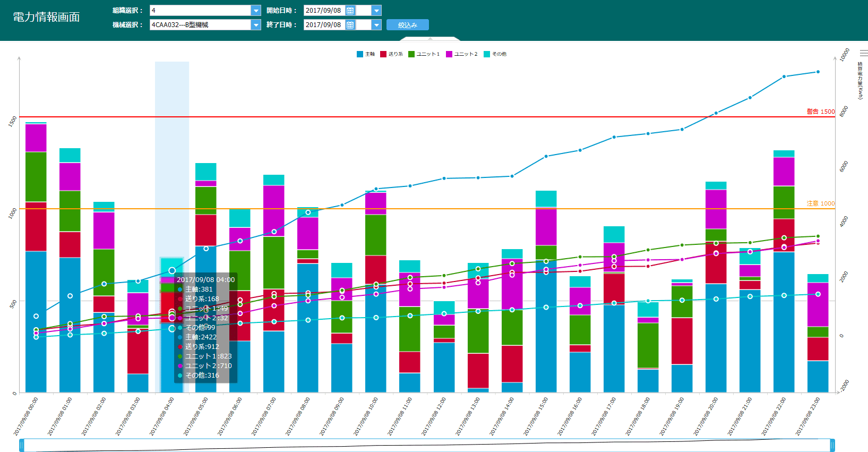Viewport: 868px width, 452px height.
Task: Click the 2017/09/08 23:00 axis label
Action: [x=809, y=417]
